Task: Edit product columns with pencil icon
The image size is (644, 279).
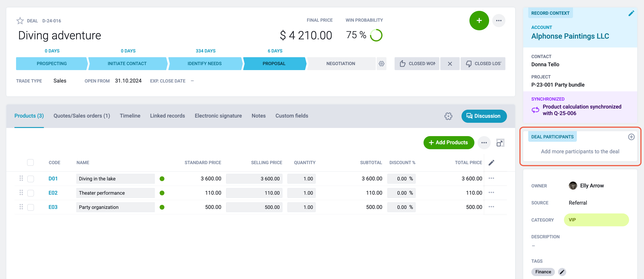Action: (491, 163)
